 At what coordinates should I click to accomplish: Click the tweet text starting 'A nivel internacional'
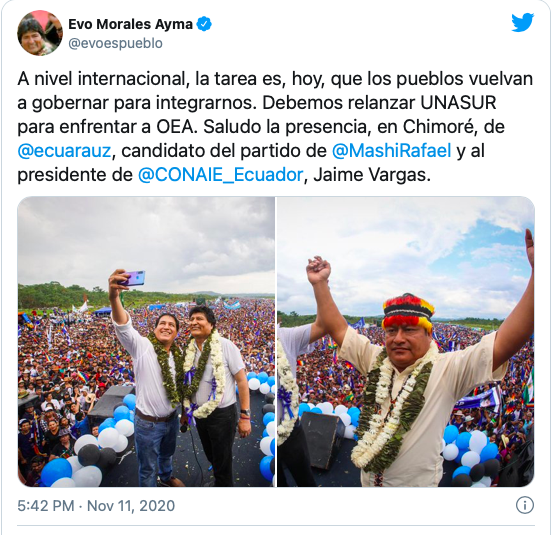click(275, 126)
